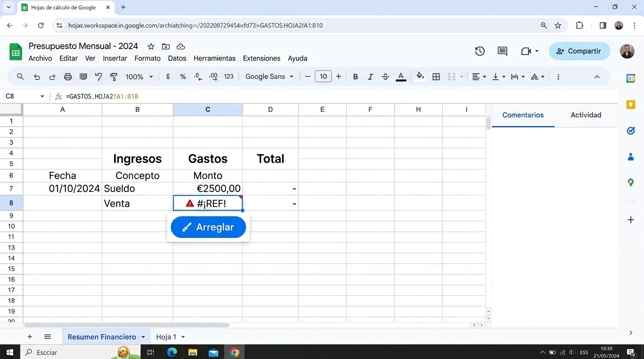Open the fill color picker
The width and height of the screenshot is (644, 359).
tap(420, 77)
